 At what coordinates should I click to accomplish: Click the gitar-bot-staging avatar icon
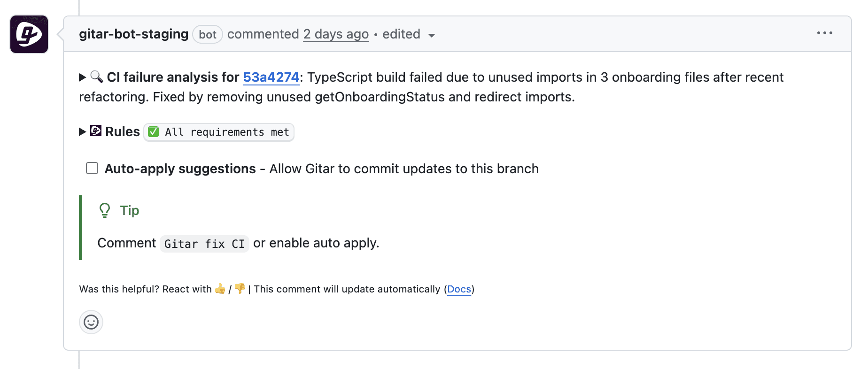pyautogui.click(x=29, y=34)
